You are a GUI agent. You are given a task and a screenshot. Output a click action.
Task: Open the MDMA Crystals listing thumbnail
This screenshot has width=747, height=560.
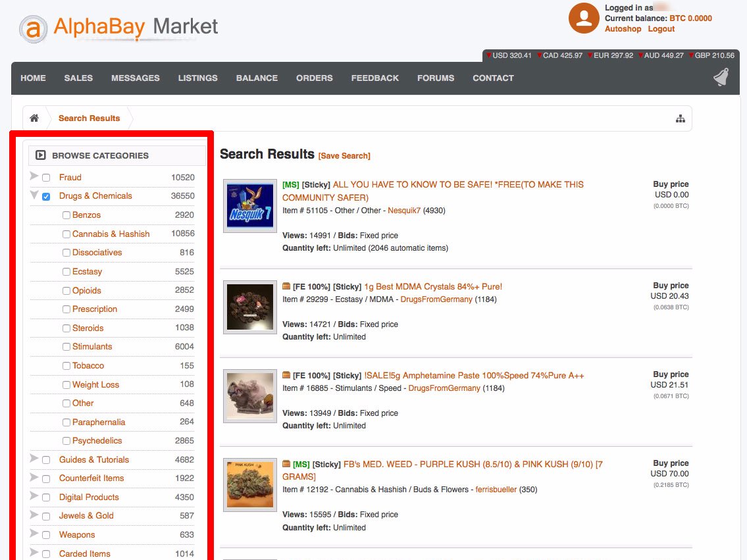click(x=250, y=307)
